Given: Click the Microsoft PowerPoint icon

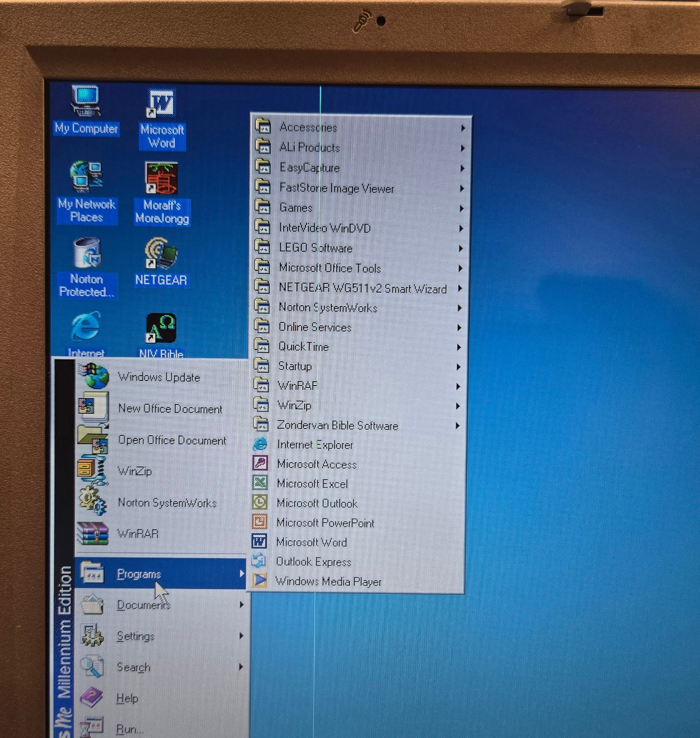Looking at the screenshot, I should 260,522.
